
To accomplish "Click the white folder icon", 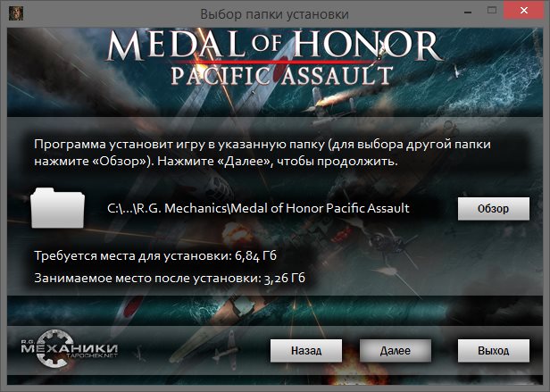I will point(57,208).
